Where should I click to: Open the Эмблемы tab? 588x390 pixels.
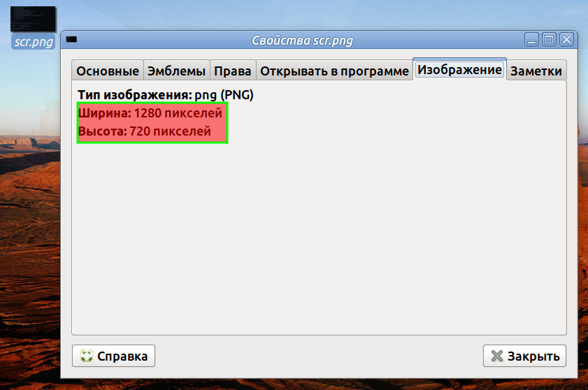tap(177, 71)
